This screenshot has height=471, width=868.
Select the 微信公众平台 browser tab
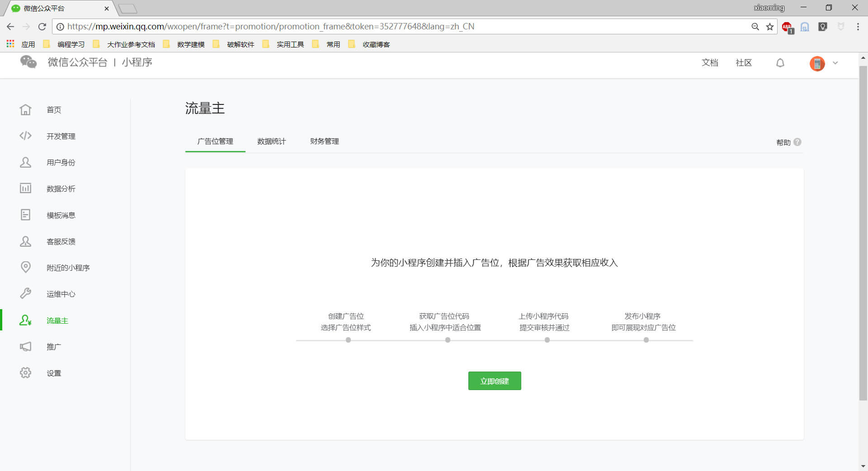point(59,8)
